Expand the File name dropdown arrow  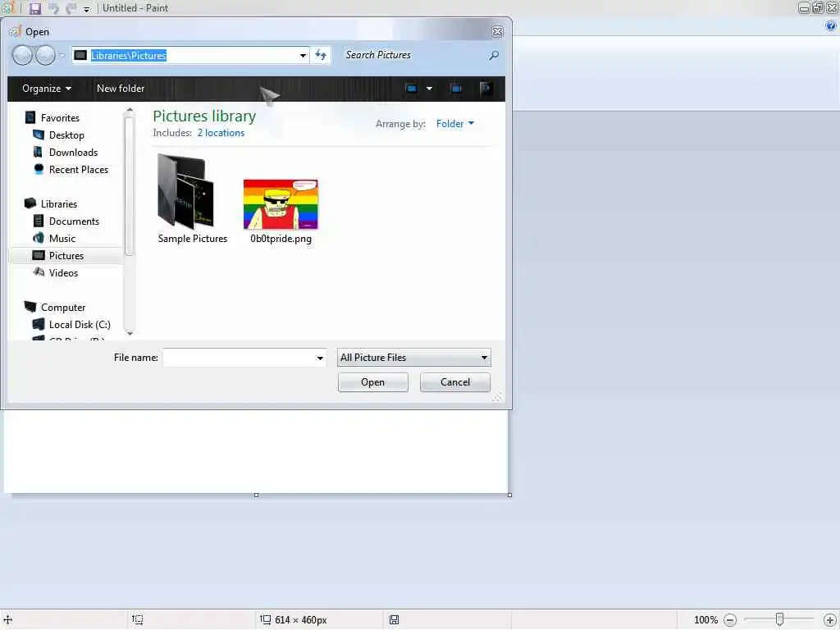coord(320,358)
